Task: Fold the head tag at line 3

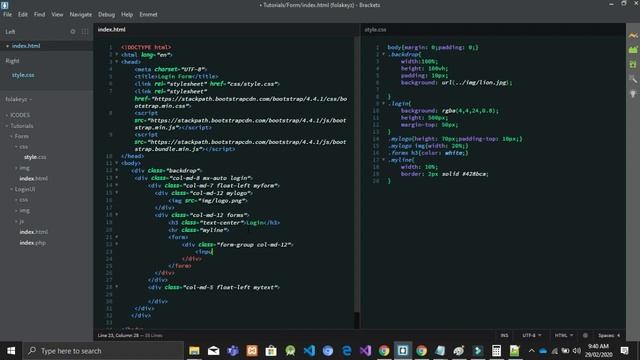Action: tap(117, 62)
